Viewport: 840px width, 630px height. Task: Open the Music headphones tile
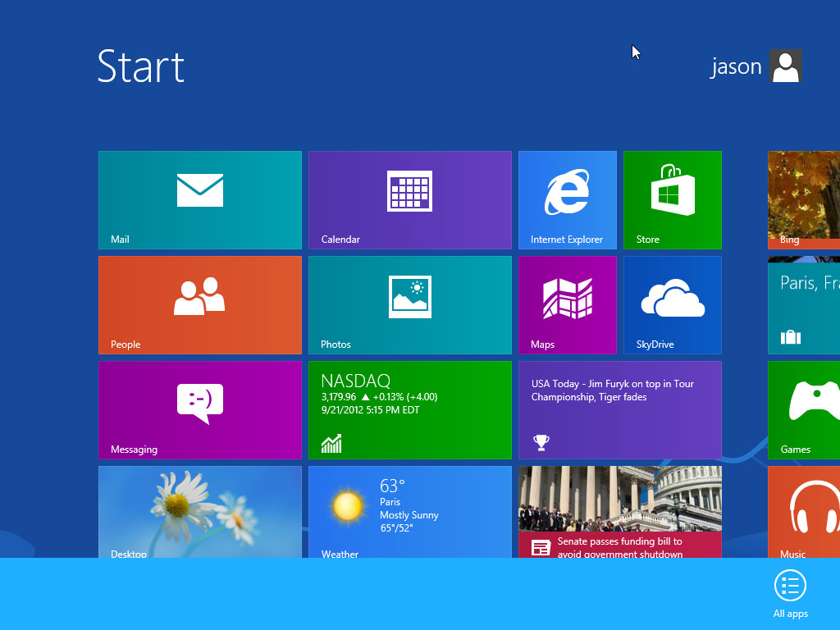(x=804, y=512)
